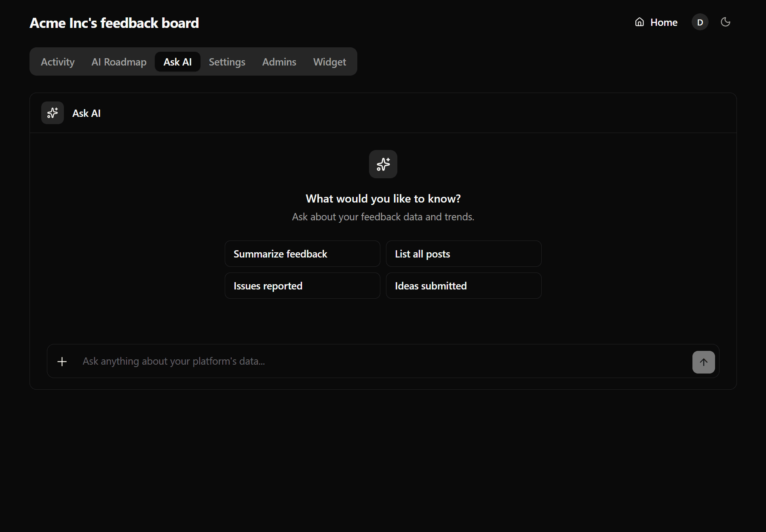Click the large sparkle icon above the prompt
Screen dimensions: 766x532
383,164
